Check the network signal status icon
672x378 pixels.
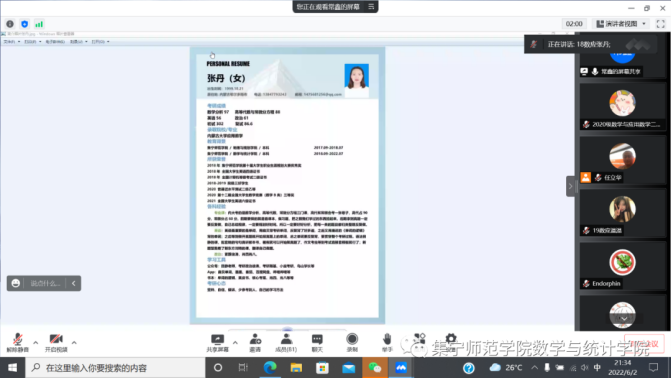pyautogui.click(x=39, y=24)
